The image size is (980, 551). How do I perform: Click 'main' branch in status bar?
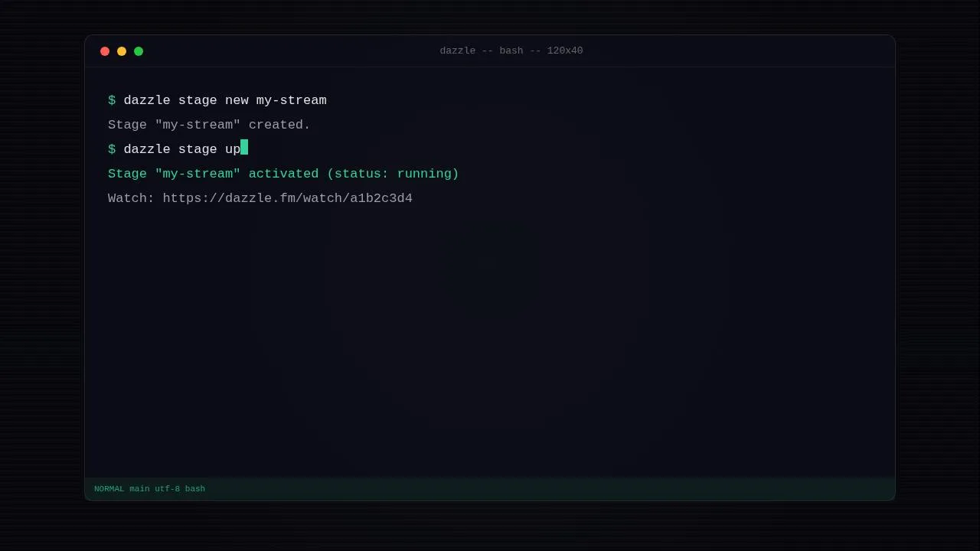pos(139,489)
